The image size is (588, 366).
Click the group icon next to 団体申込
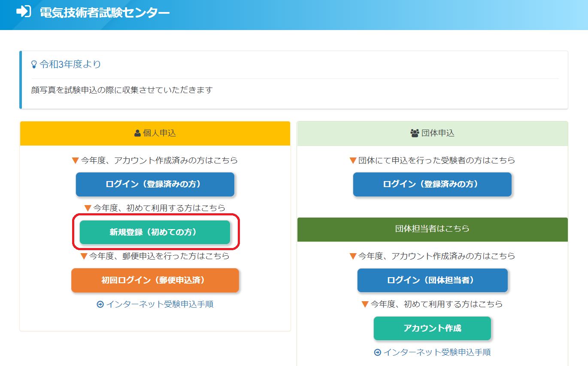click(415, 133)
